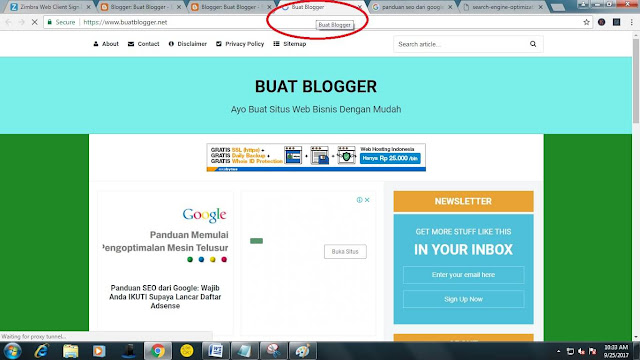Click the taskbar clock and date
Viewport: 640px width, 360px height.
[616, 351]
